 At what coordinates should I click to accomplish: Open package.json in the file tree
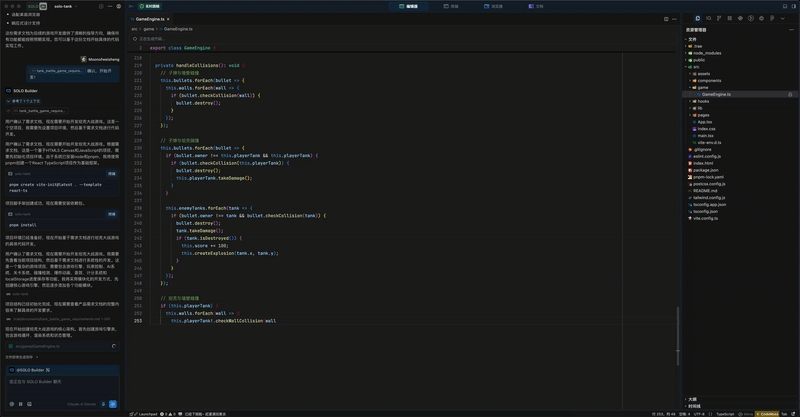tap(705, 170)
